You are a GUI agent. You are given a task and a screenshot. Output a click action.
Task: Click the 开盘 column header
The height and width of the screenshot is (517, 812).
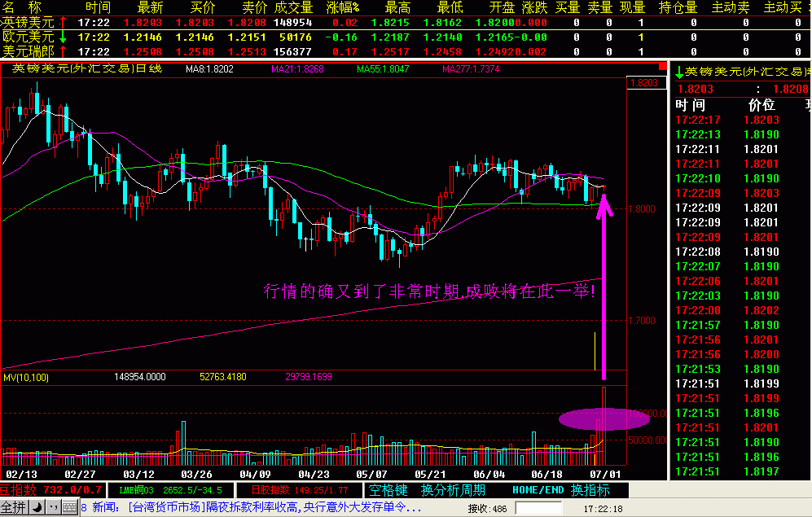coord(503,8)
